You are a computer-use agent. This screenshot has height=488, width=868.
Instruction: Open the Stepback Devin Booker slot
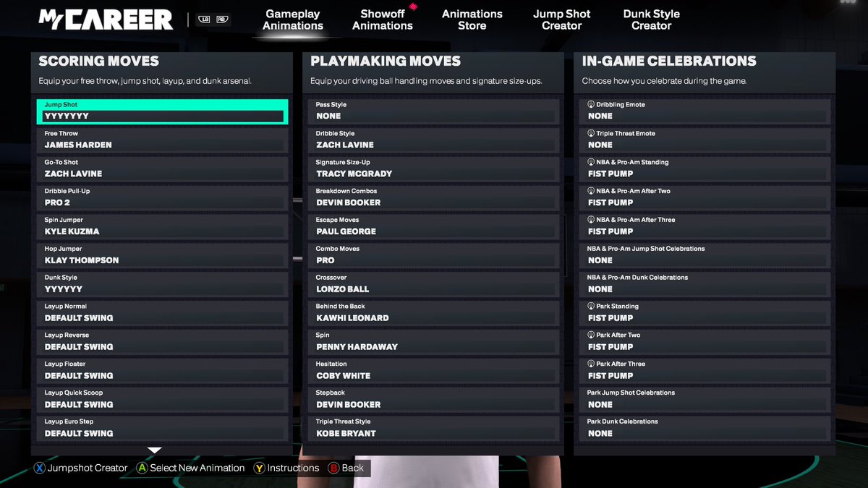[433, 401]
